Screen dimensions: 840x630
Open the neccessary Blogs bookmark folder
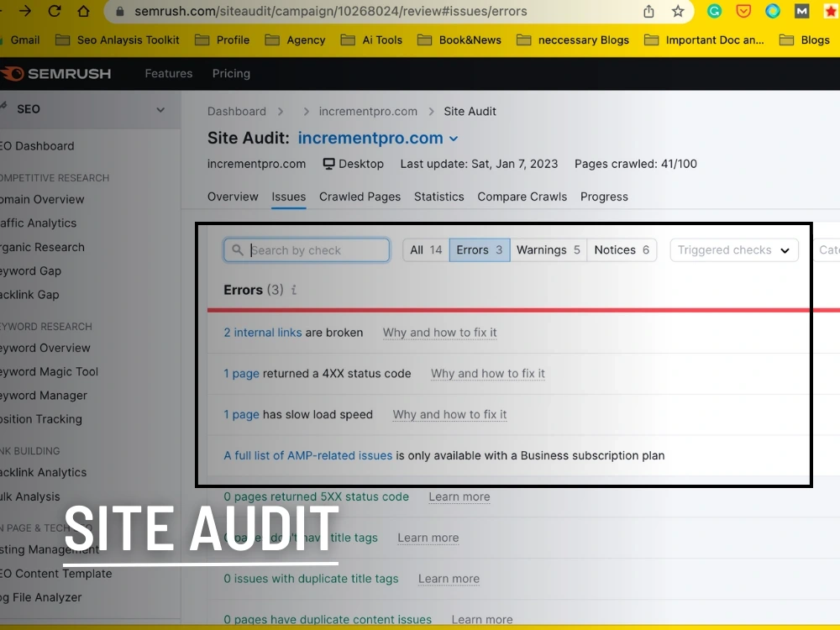coord(573,40)
